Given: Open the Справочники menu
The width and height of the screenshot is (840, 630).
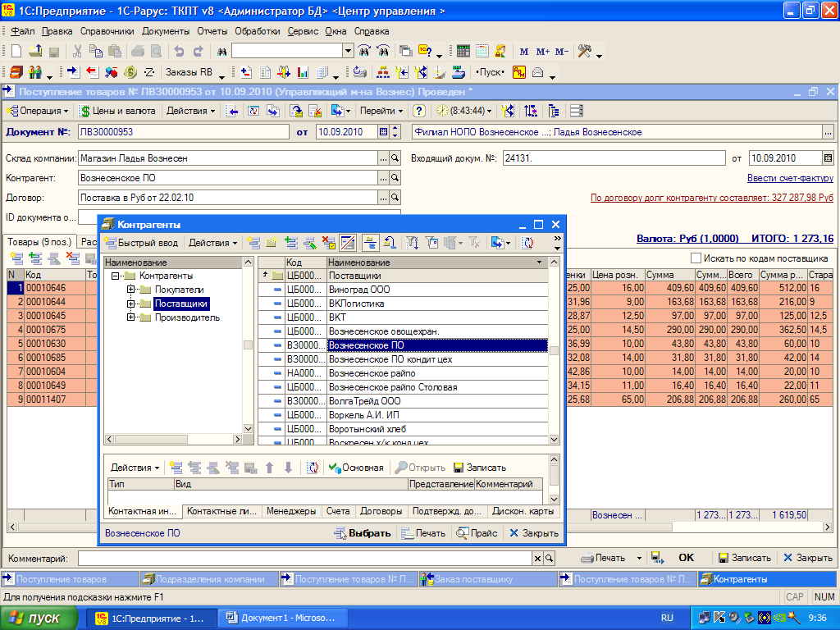Looking at the screenshot, I should [107, 31].
